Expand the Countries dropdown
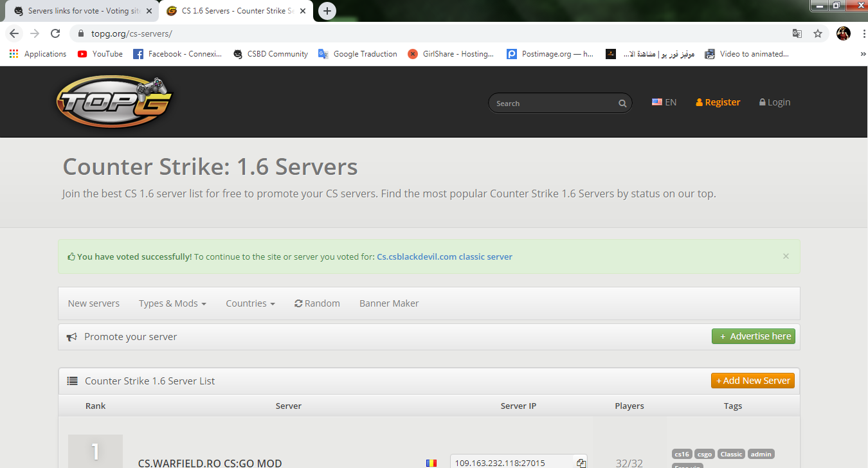The height and width of the screenshot is (468, 868). pyautogui.click(x=250, y=303)
